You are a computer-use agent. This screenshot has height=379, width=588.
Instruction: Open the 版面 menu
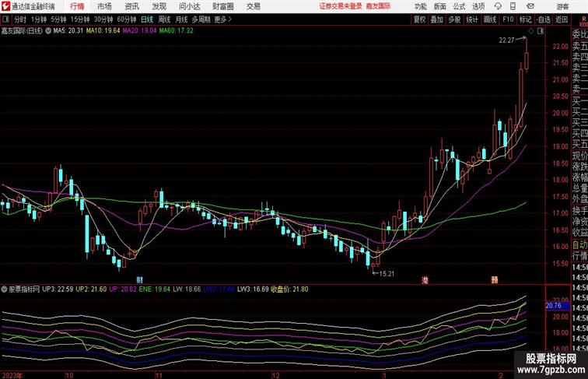440,6
